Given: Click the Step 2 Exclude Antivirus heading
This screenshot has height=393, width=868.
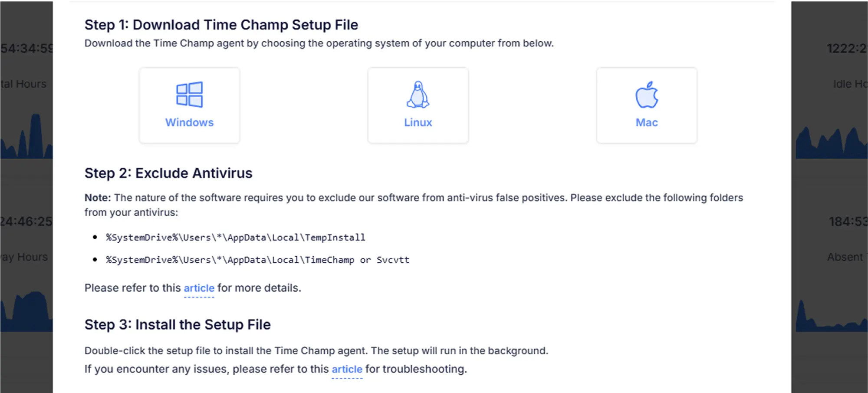Looking at the screenshot, I should tap(168, 173).
